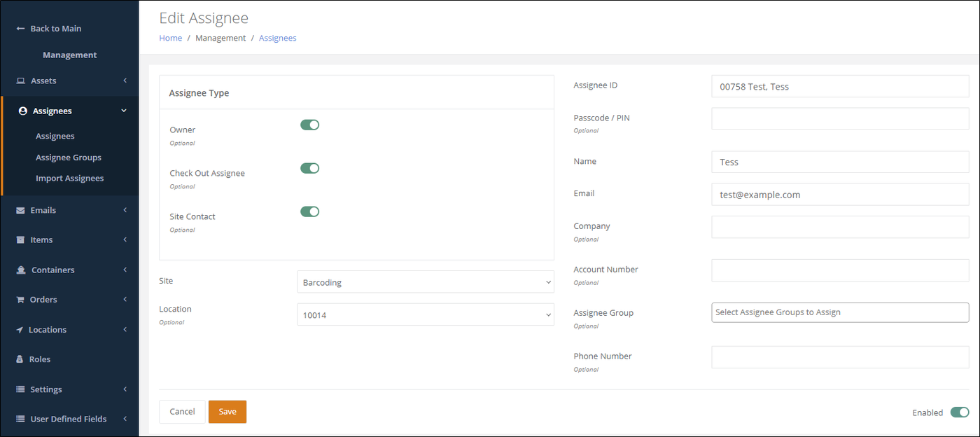980x437 pixels.
Task: Click the Assignees person icon in sidebar
Action: coord(23,111)
